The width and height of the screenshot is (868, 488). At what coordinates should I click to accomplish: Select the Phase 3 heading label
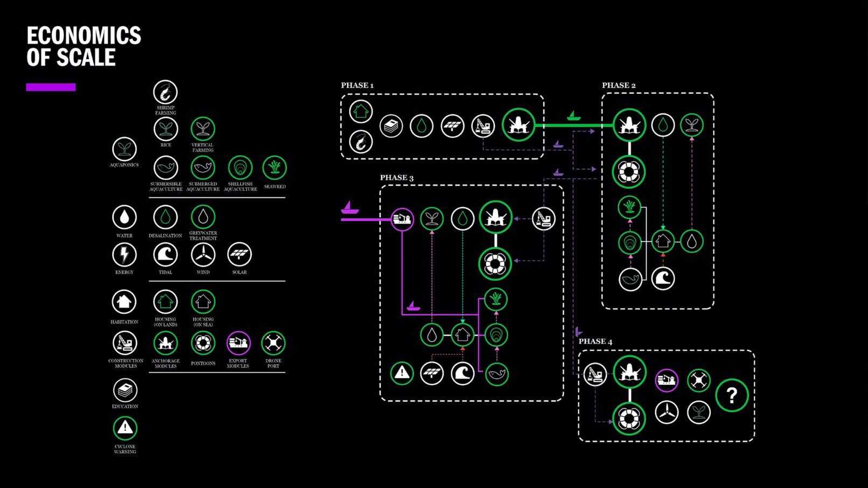(397, 178)
